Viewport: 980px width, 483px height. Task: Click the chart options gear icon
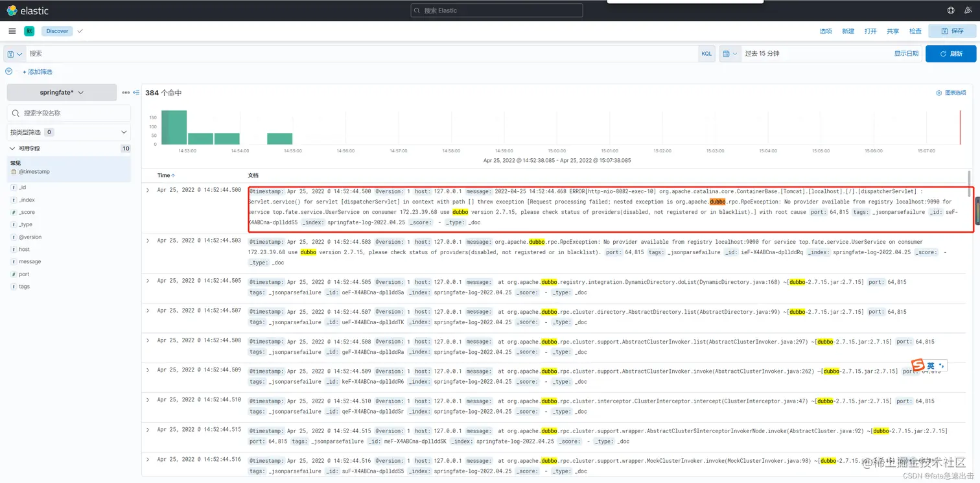pyautogui.click(x=939, y=93)
